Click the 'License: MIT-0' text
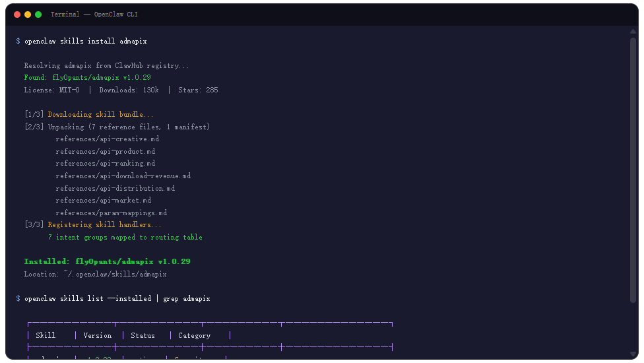The height and width of the screenshot is (363, 644). tap(51, 90)
